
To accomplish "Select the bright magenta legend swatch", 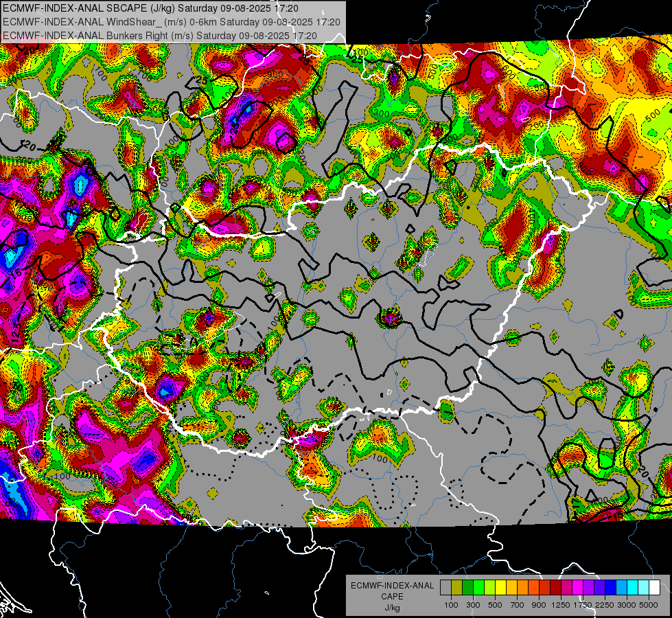I will point(578,588).
